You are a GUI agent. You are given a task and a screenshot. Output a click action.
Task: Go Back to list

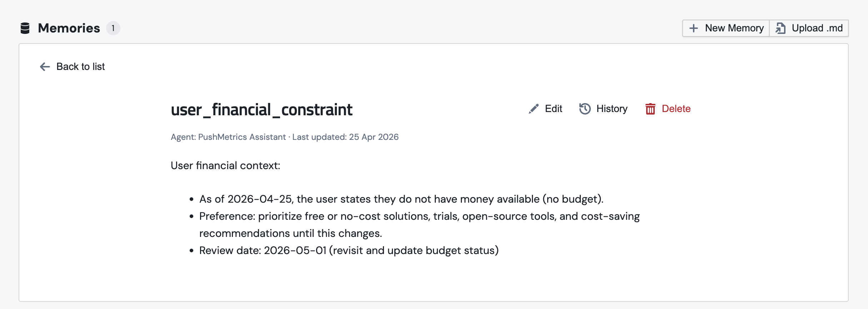(x=72, y=67)
